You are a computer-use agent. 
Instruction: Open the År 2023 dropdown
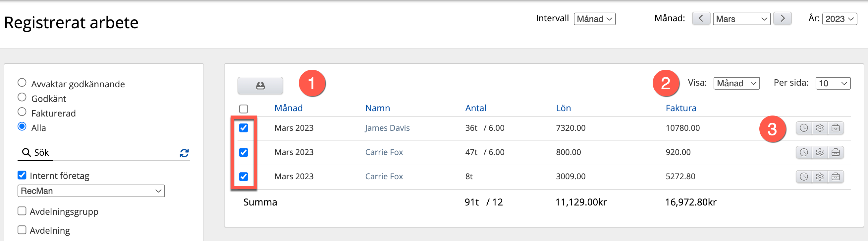(x=840, y=19)
